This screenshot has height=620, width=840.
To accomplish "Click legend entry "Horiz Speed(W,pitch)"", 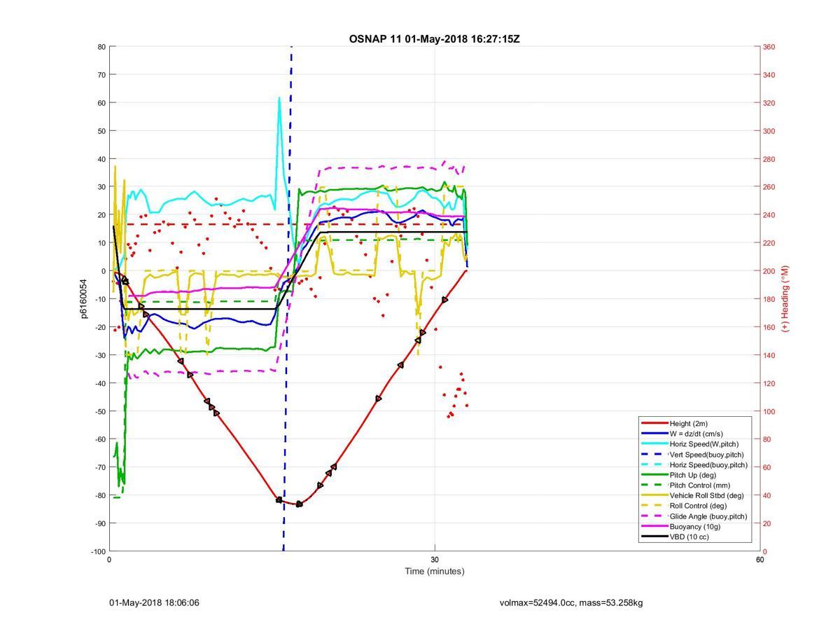I will pos(704,444).
